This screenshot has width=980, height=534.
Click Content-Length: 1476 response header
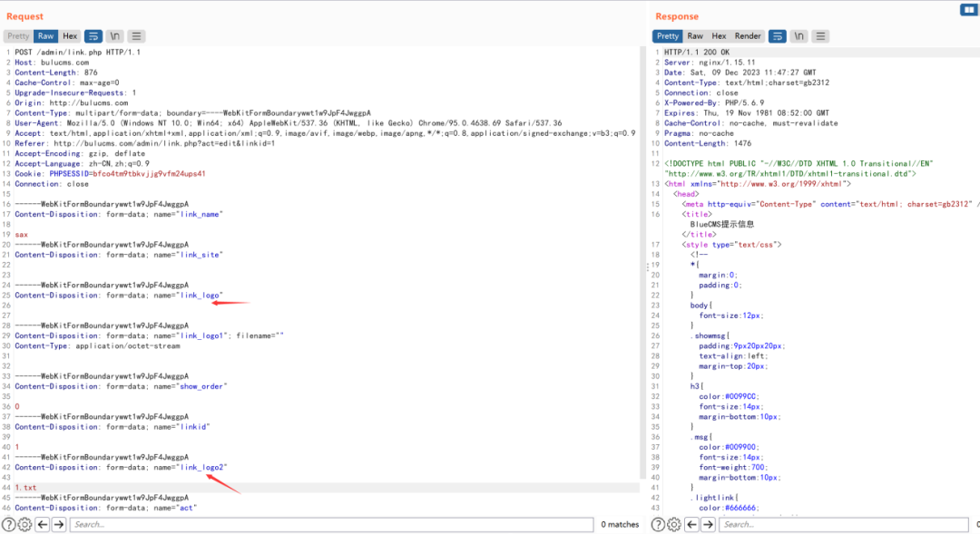coord(708,143)
